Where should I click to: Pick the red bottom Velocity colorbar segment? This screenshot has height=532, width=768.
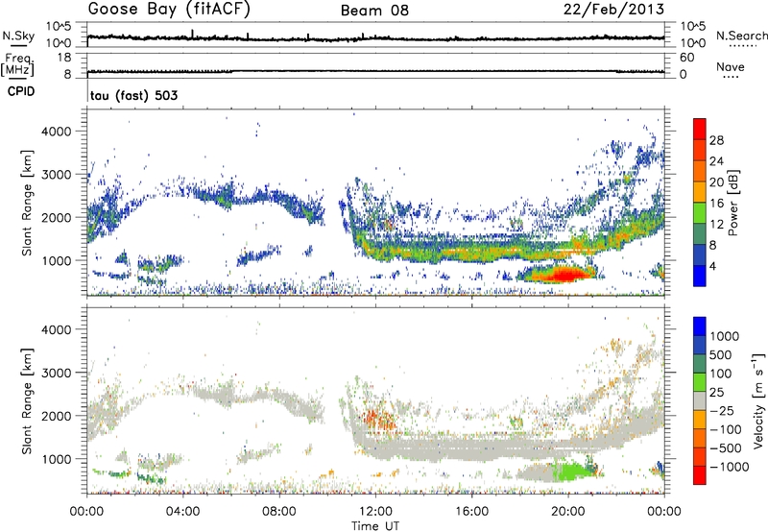pyautogui.click(x=700, y=475)
